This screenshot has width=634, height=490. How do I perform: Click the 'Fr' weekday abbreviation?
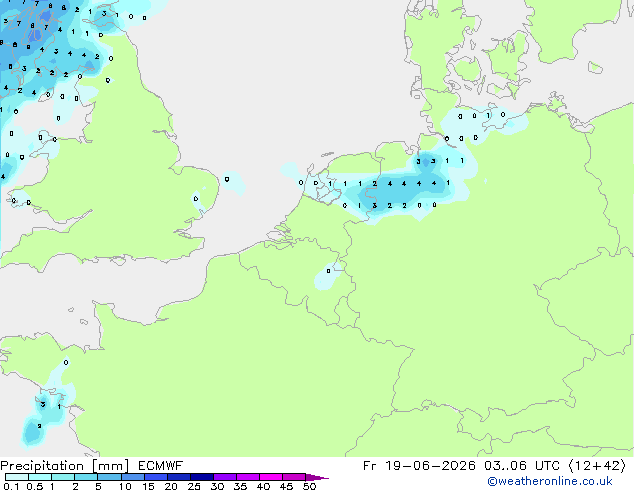[x=370, y=466]
